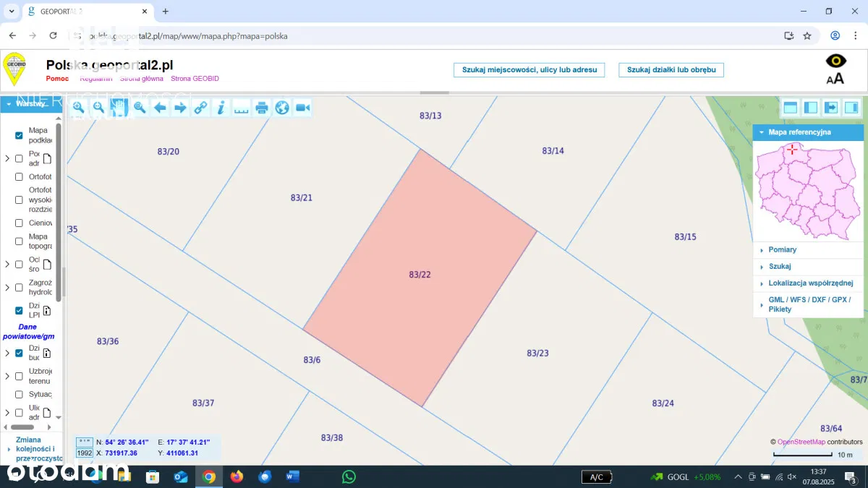Screen dimensions: 868x488
Task: Expand the Uzbrojenie terenu layer tree arrow
Action: click(7, 376)
